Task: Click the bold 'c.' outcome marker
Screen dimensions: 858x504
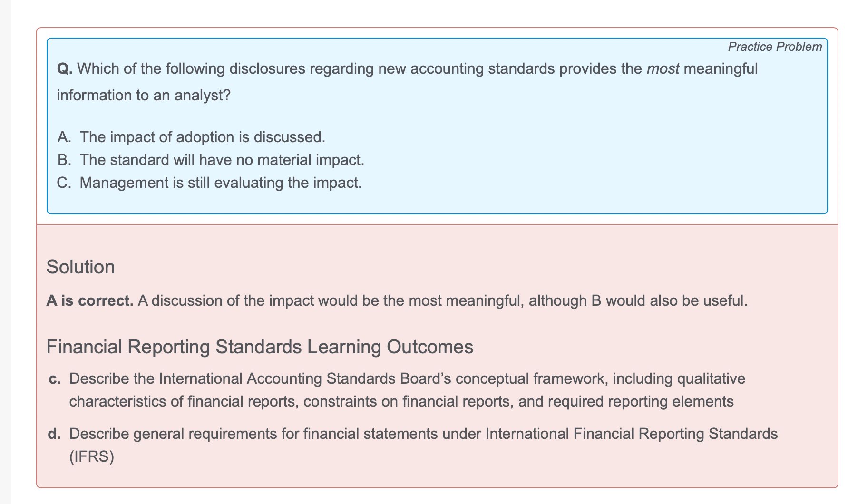Action: [55, 379]
